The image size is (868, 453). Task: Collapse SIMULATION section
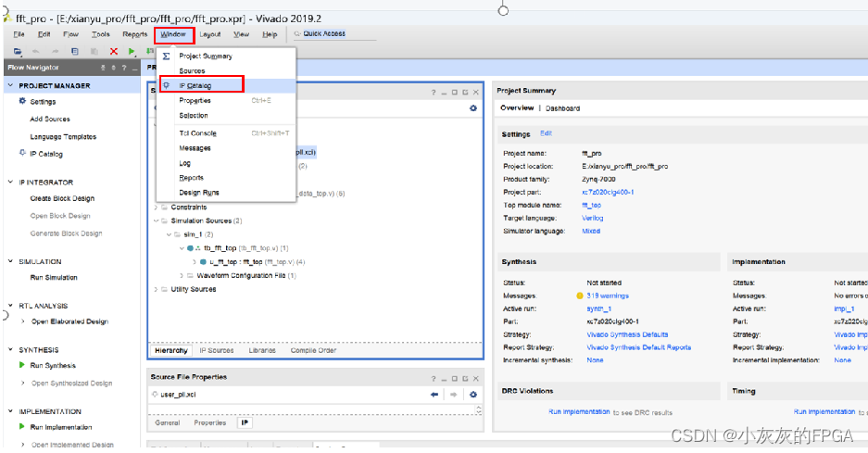click(x=10, y=261)
